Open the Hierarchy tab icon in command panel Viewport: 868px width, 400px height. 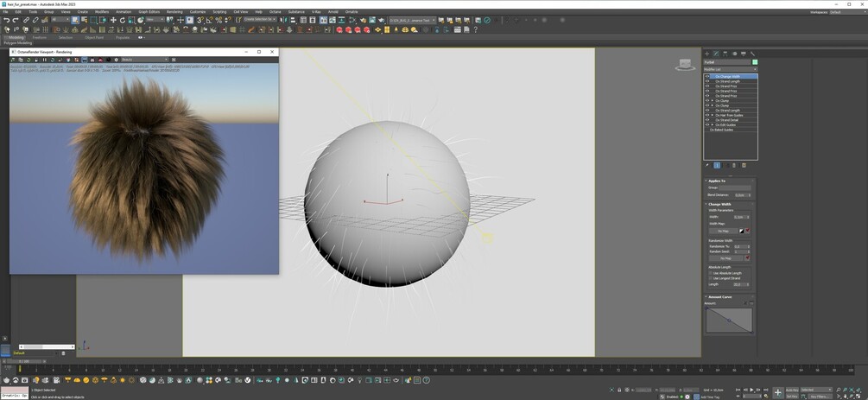(x=725, y=54)
